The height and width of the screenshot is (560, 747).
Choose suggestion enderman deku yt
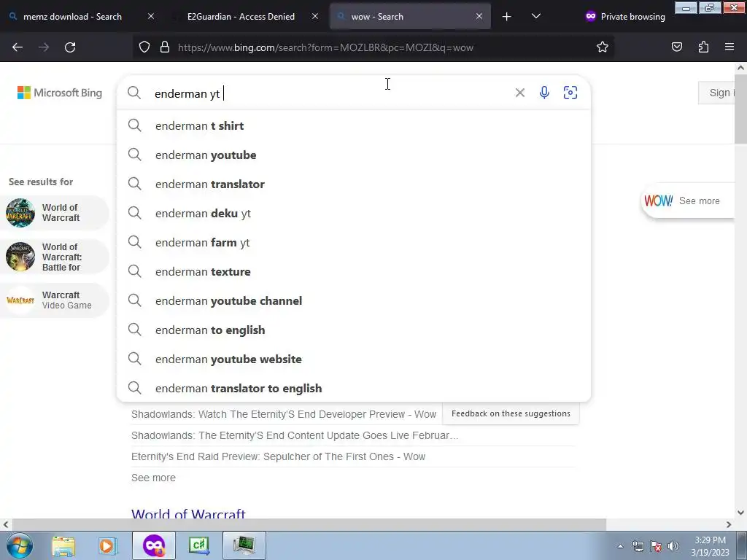coord(354,214)
